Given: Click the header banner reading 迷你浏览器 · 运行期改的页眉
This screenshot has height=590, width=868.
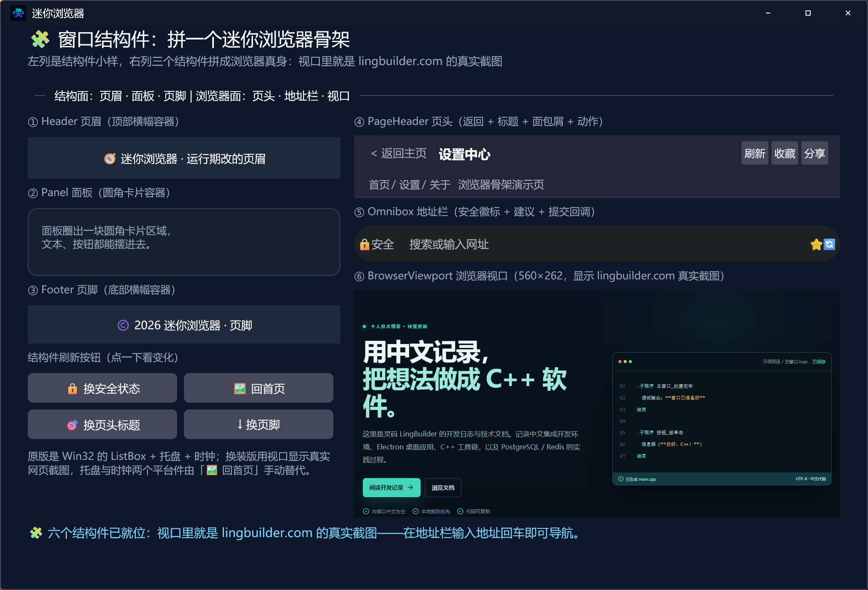Looking at the screenshot, I should pos(184,158).
